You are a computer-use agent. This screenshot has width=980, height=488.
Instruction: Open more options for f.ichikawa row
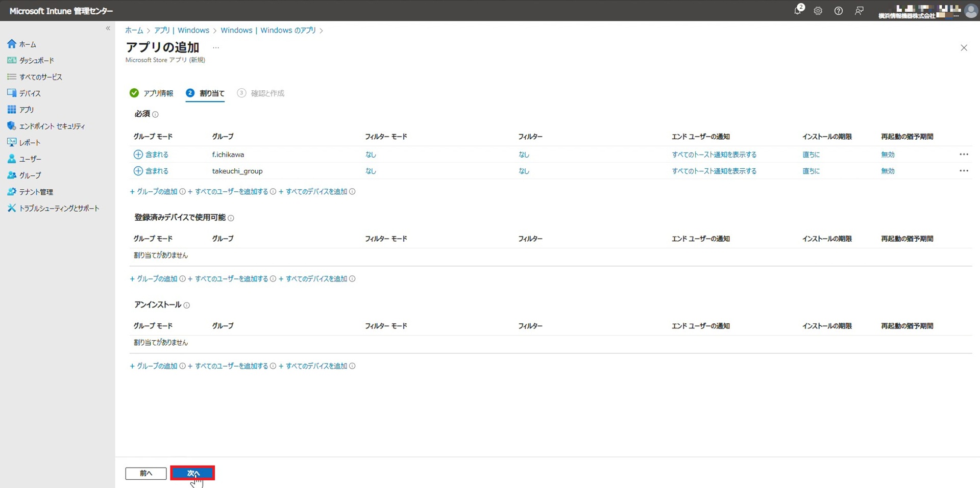point(963,155)
